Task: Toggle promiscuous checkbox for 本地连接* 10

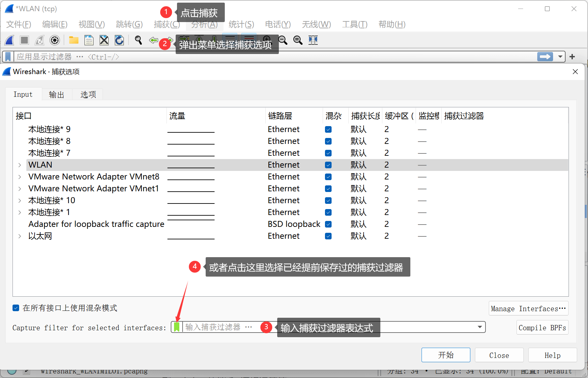Action: tap(328, 201)
